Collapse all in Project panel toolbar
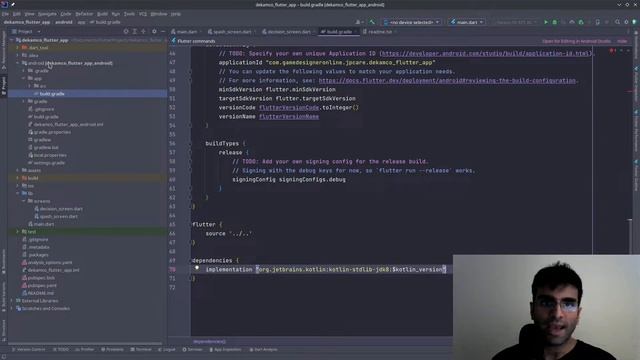Screen dimensions: 640x360 click(x=143, y=31)
